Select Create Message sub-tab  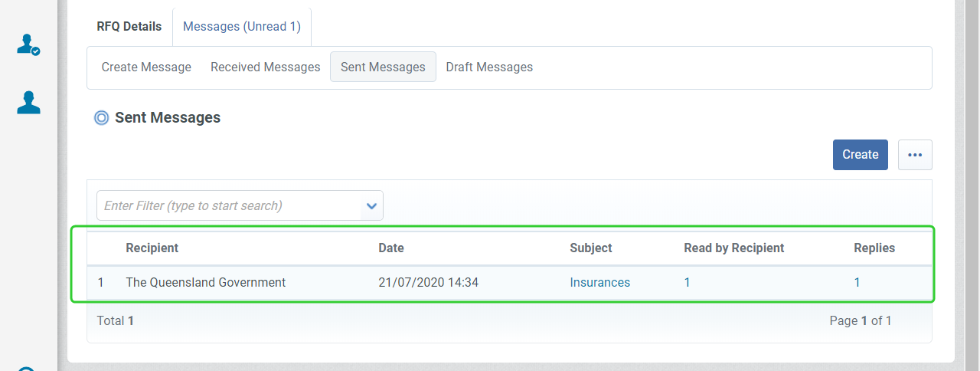(146, 67)
